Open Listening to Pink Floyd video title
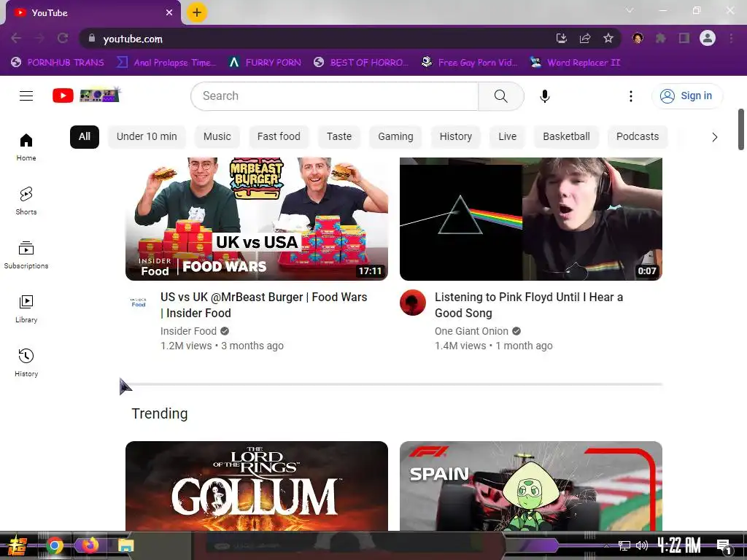The height and width of the screenshot is (560, 747). coord(529,305)
